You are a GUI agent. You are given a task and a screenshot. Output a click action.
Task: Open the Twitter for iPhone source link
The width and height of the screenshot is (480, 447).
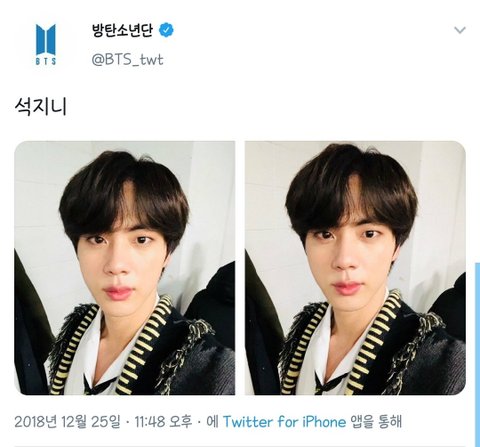[285, 422]
